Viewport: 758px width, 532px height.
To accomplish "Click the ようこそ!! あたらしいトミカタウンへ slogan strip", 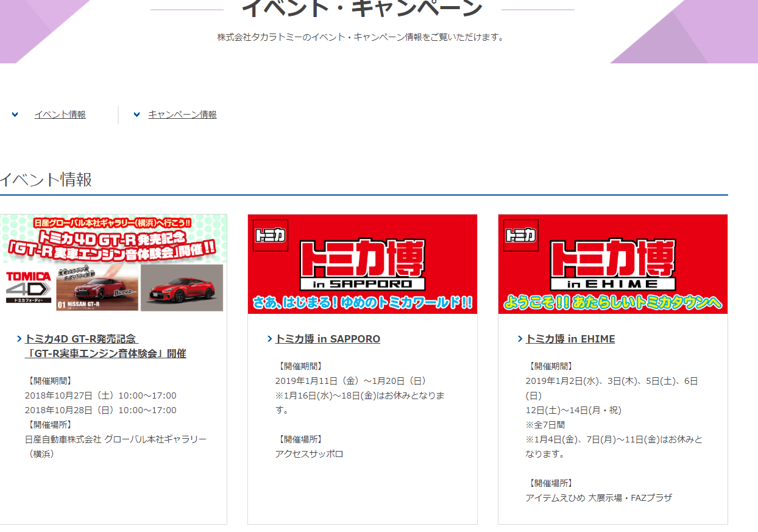I will click(612, 303).
